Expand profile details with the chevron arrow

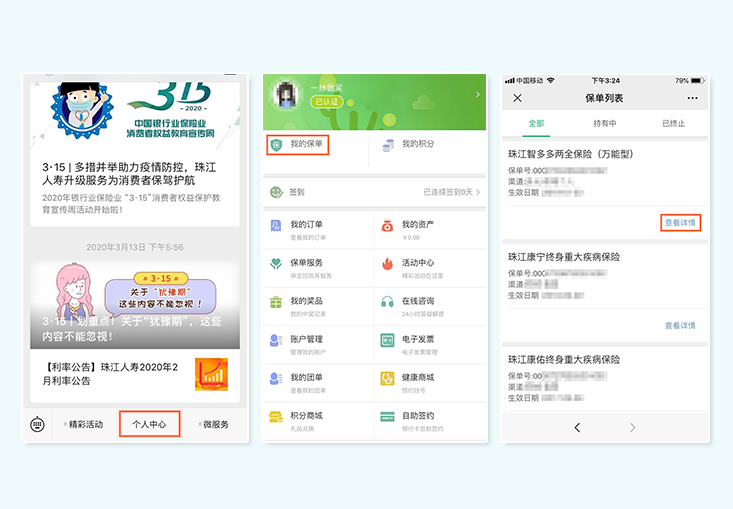tap(477, 95)
